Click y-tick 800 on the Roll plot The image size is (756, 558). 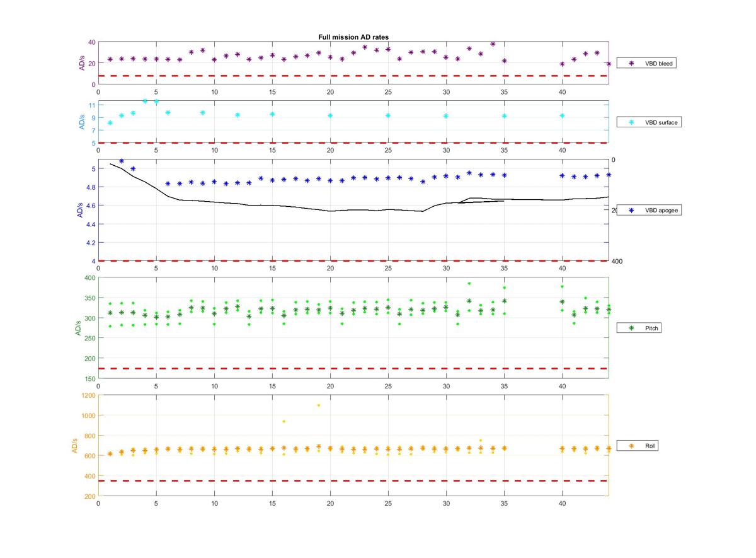coord(90,436)
